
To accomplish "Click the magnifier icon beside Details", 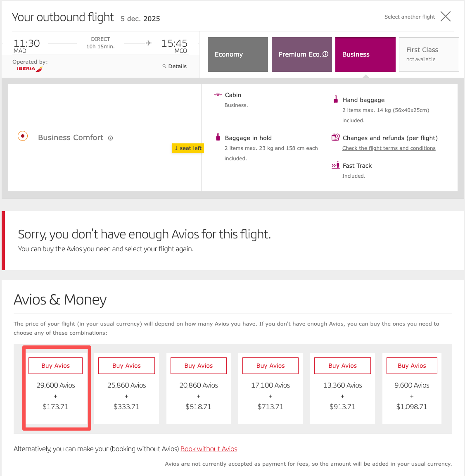I will [x=164, y=66].
